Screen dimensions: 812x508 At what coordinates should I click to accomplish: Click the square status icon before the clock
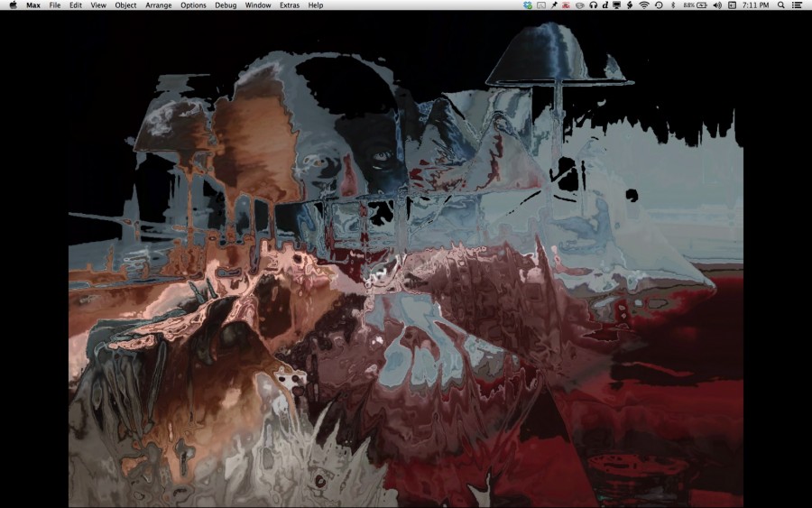pyautogui.click(x=733, y=5)
